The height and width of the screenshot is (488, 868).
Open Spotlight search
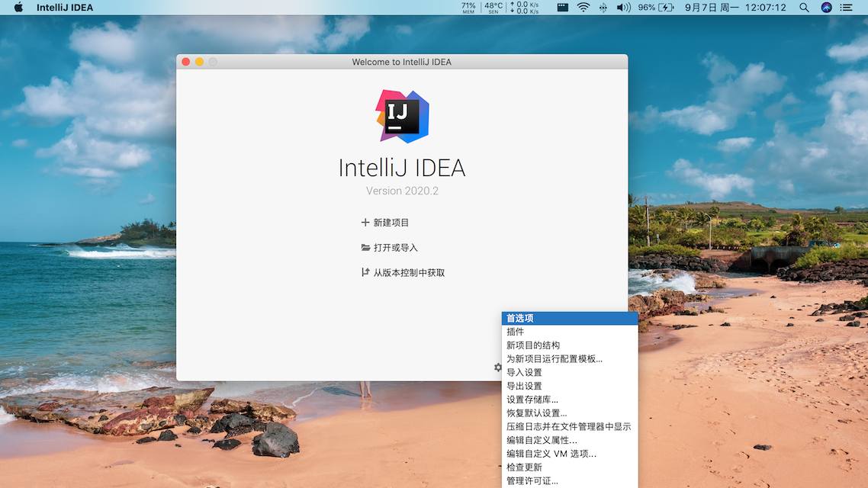coord(804,7)
